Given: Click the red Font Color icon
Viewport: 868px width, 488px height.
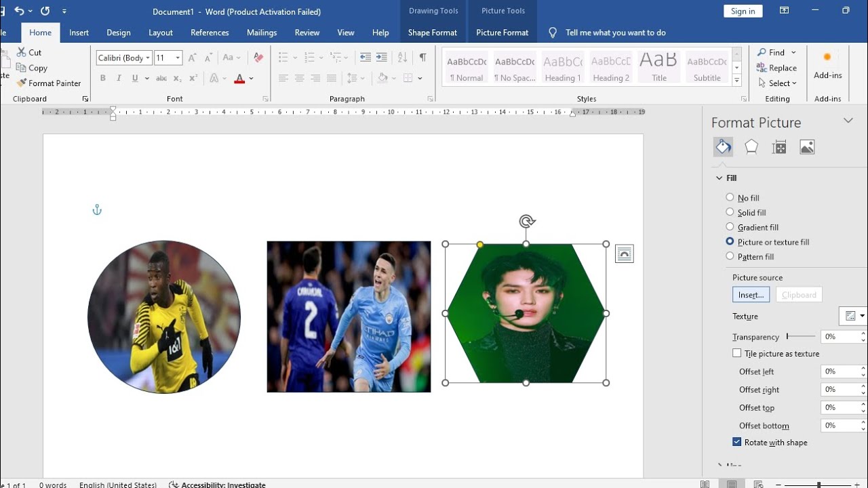Looking at the screenshot, I should [239, 79].
